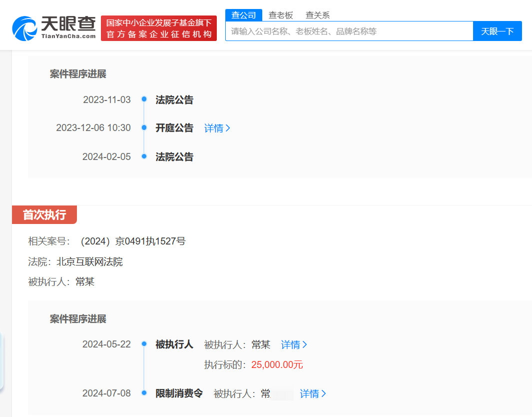Viewport: 532px width, 417px height.
Task: Click the 天眼一下 search button
Action: [x=497, y=30]
